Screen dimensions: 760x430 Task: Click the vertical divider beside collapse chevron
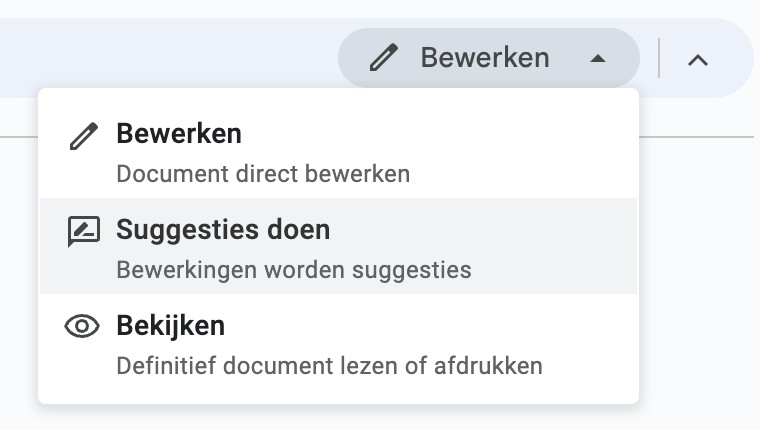(659, 58)
